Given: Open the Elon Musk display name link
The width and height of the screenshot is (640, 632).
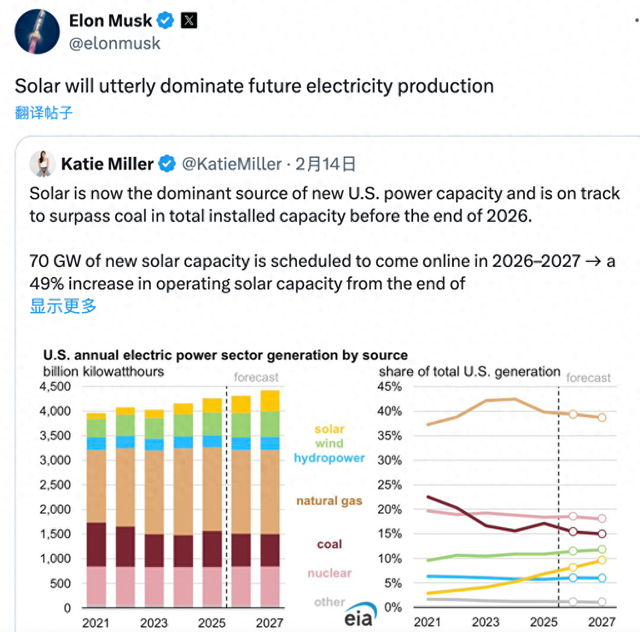Looking at the screenshot, I should (111, 21).
